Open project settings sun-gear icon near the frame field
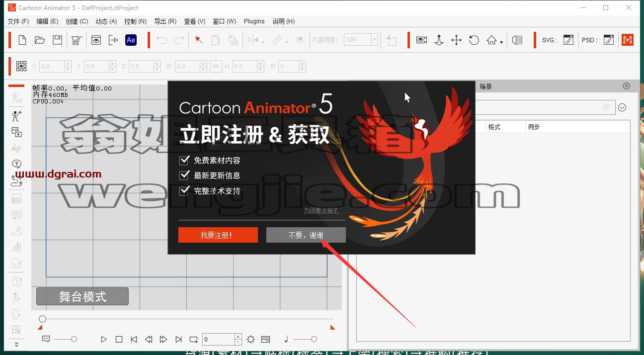This screenshot has width=644, height=355. tap(250, 340)
